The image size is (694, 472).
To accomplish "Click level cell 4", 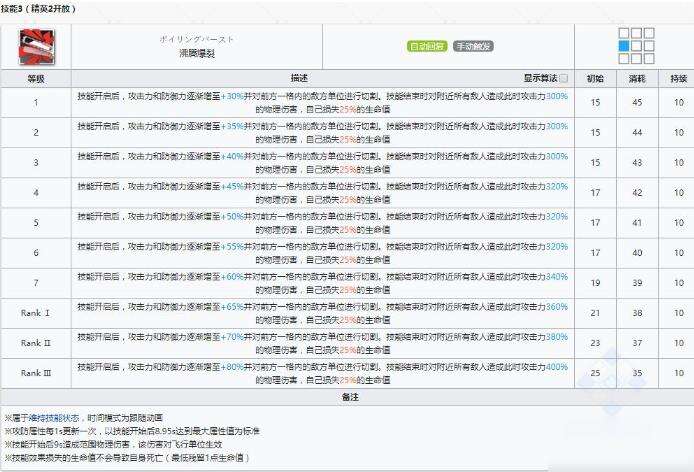I will [x=36, y=193].
